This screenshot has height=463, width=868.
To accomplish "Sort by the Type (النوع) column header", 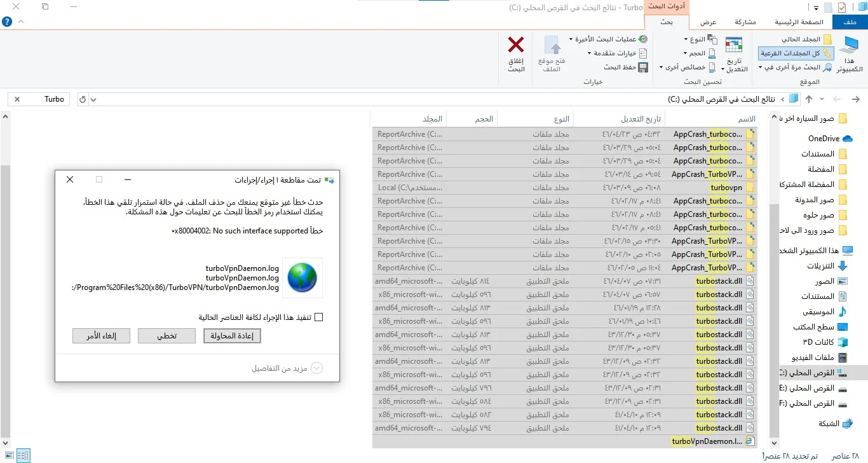I will click(x=535, y=119).
